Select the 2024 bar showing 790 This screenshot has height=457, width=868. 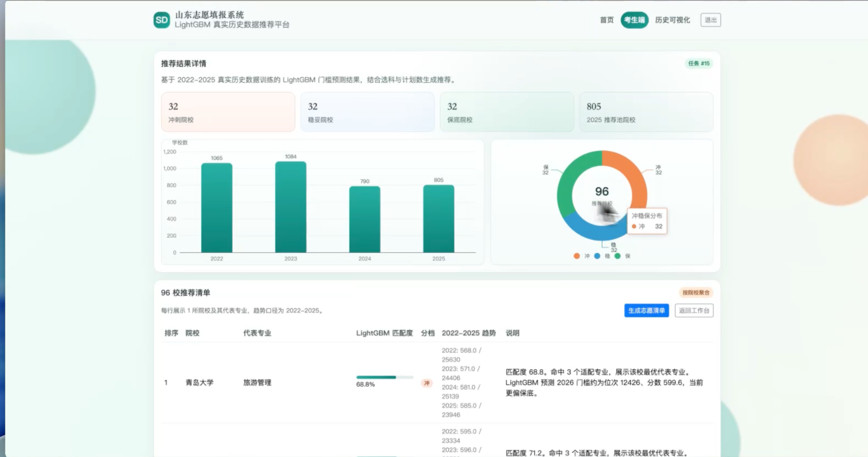pos(365,219)
